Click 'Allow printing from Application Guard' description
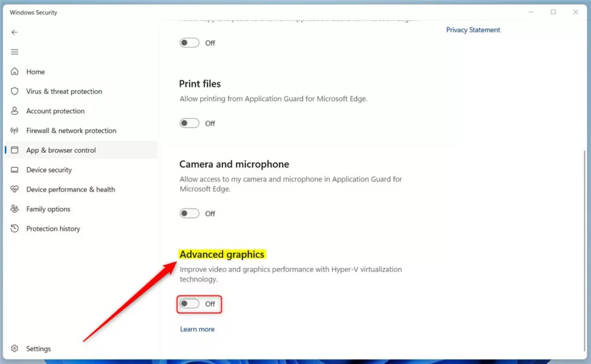 coord(273,99)
